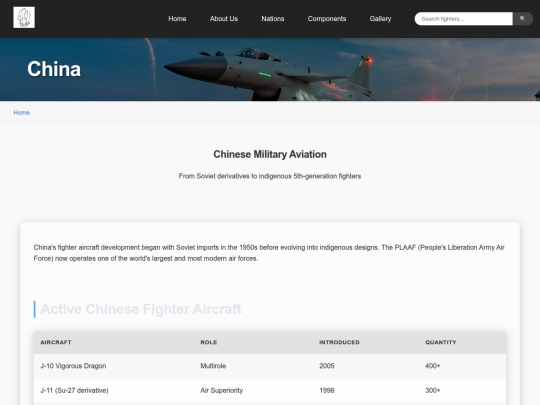The image size is (540, 405).
Task: Open the Components navigation item
Action: pyautogui.click(x=327, y=19)
